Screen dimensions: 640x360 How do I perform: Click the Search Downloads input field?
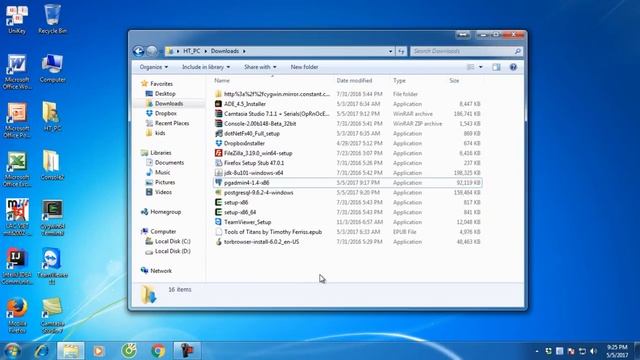[466, 51]
